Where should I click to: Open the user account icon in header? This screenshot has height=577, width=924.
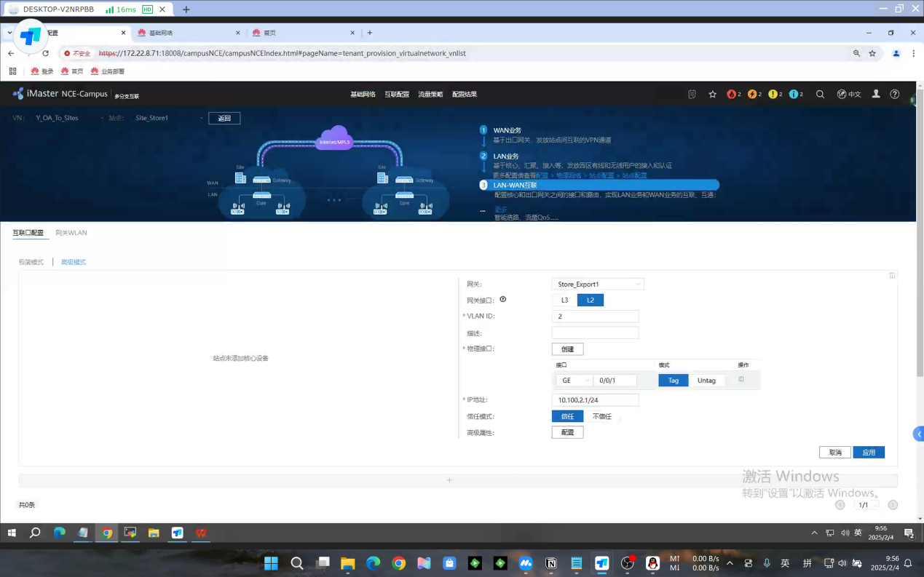(x=876, y=94)
